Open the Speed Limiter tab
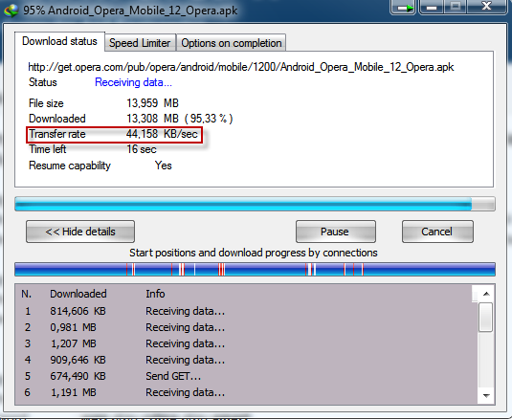512x420 pixels. tap(140, 43)
